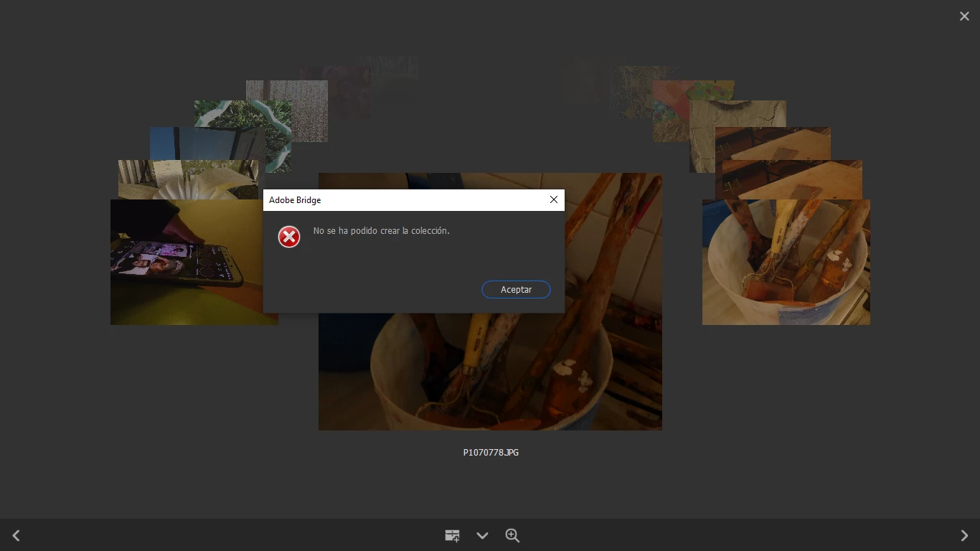This screenshot has height=551, width=980.
Task: Click the P1070778.JPG file name
Action: pos(491,453)
